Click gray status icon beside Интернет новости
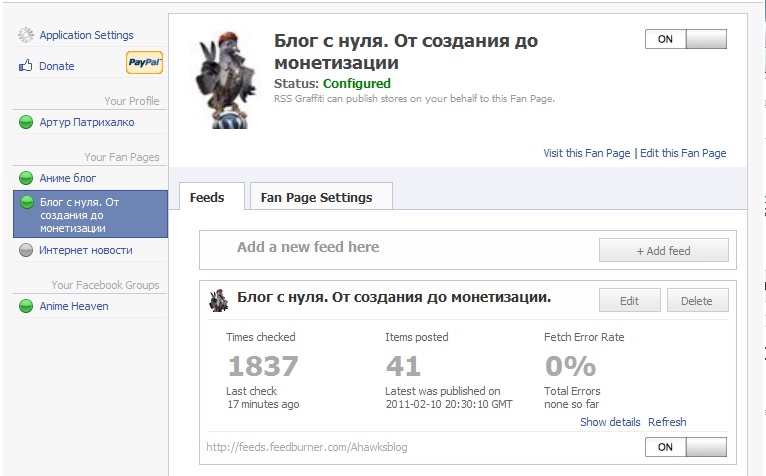766x476 pixels. coord(26,251)
